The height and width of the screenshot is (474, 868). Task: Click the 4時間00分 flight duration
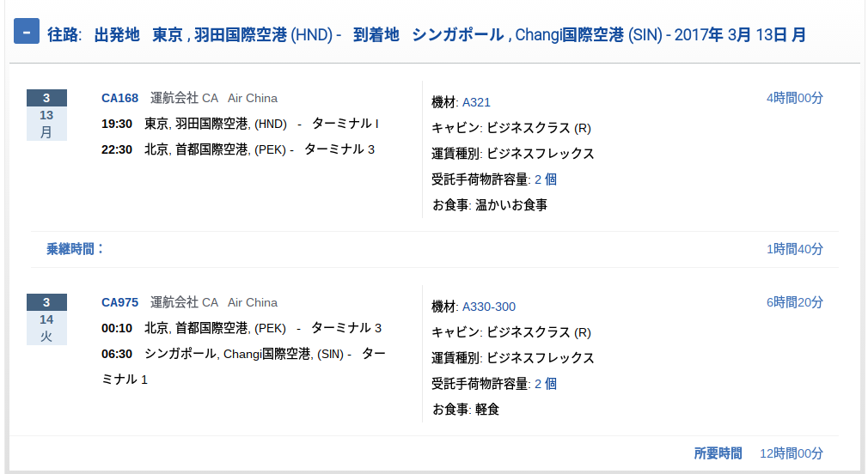(794, 98)
